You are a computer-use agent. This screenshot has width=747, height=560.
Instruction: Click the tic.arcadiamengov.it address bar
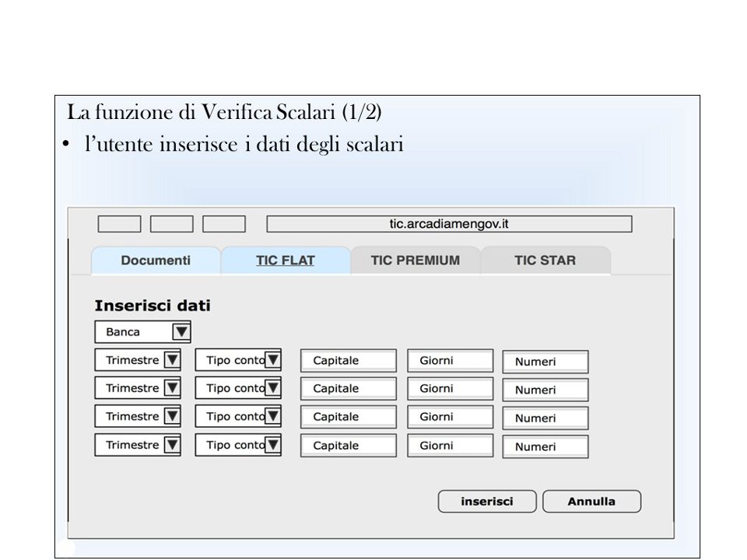pos(449,224)
